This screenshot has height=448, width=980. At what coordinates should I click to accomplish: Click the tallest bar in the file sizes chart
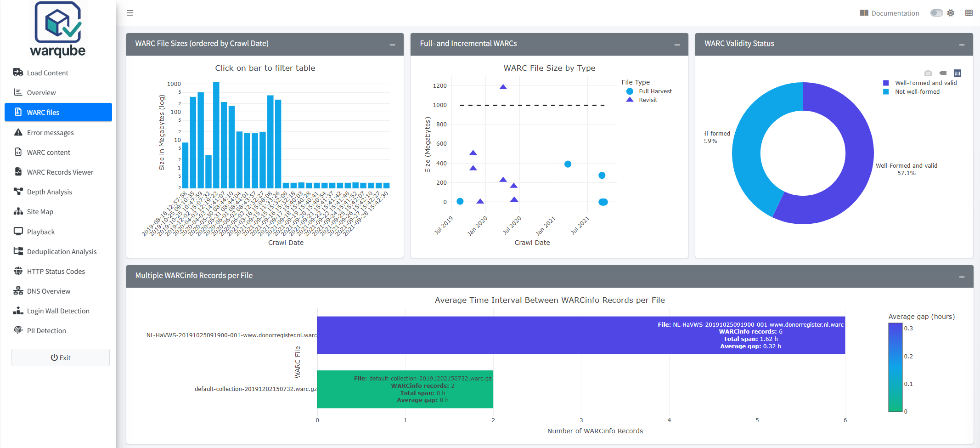pyautogui.click(x=216, y=135)
